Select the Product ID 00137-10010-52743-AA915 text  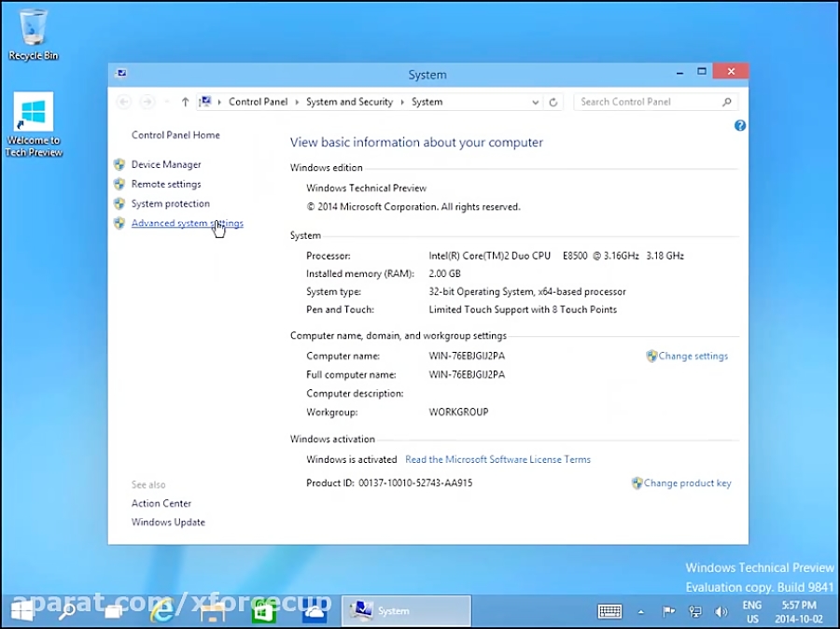[x=415, y=483]
